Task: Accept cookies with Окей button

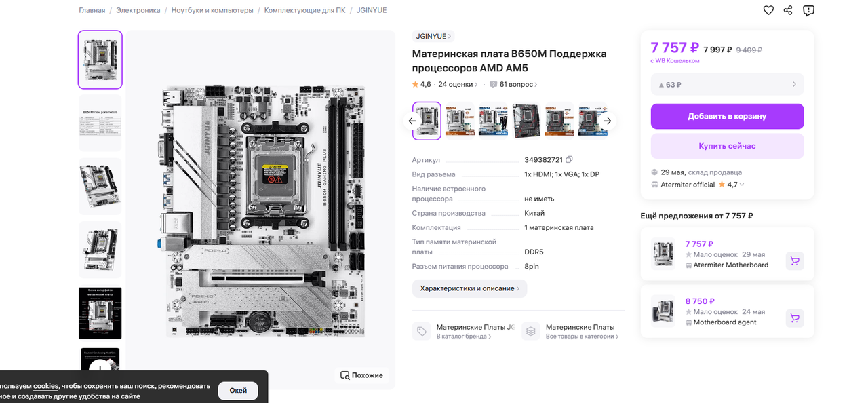Action: point(238,391)
